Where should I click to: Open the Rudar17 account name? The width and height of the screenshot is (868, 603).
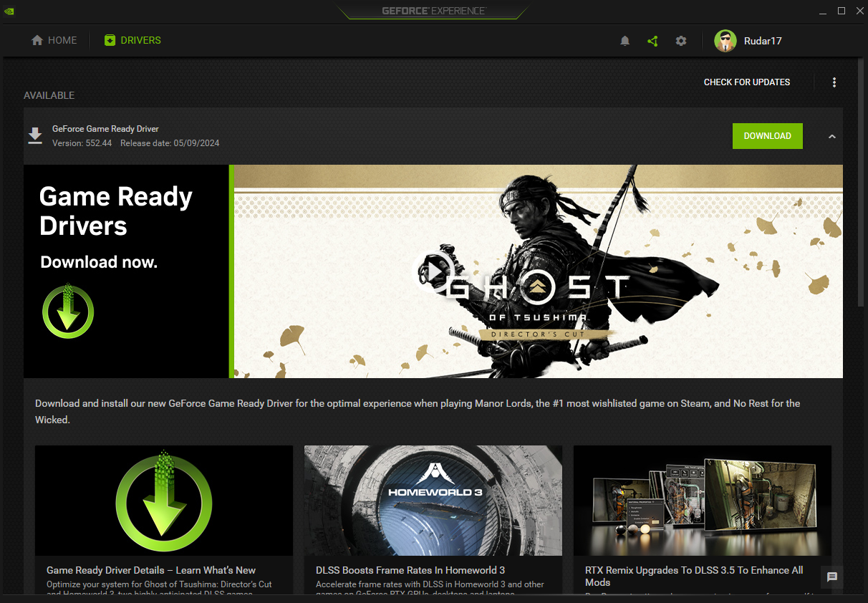[x=763, y=41]
